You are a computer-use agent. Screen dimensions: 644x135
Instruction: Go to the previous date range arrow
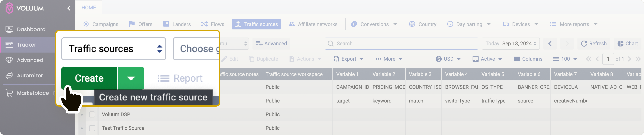point(550,44)
